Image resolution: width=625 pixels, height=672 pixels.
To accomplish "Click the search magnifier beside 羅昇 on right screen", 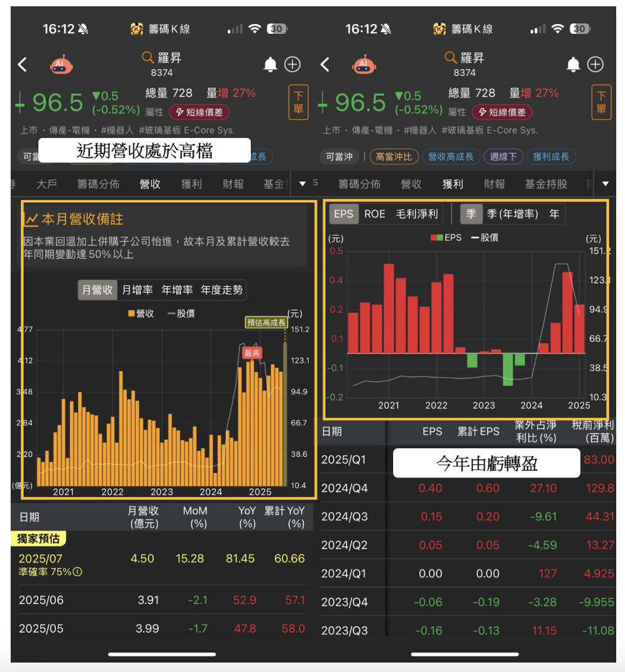I will [x=450, y=57].
